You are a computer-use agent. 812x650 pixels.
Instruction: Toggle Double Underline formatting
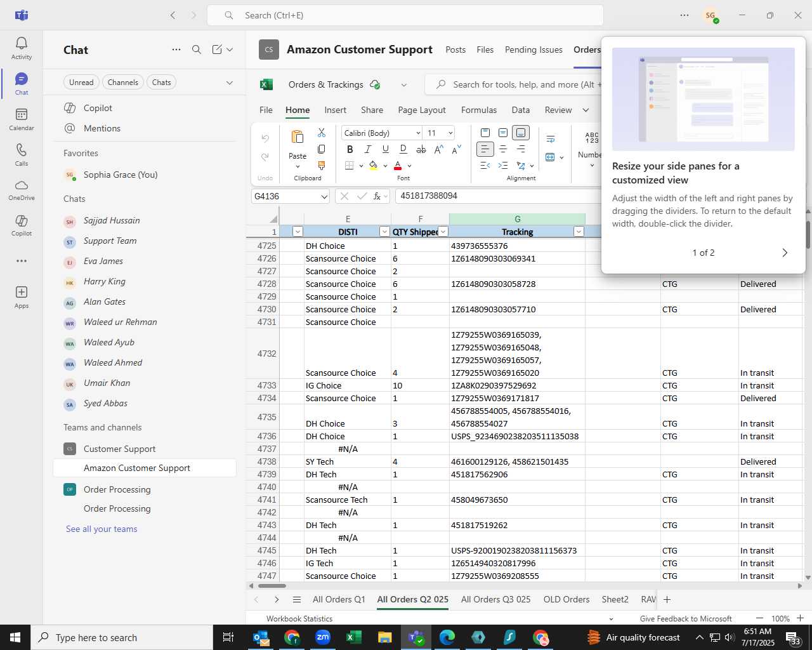403,149
